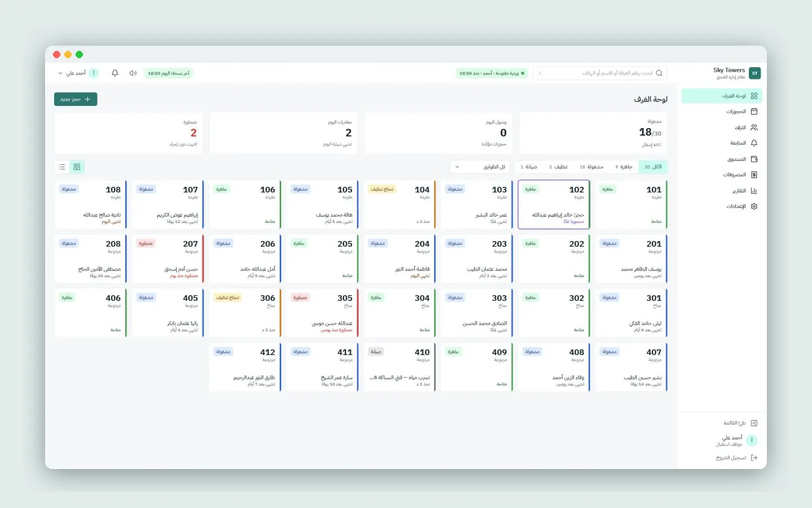Click the آخر نسخة last backup badge
812x508 pixels.
169,73
